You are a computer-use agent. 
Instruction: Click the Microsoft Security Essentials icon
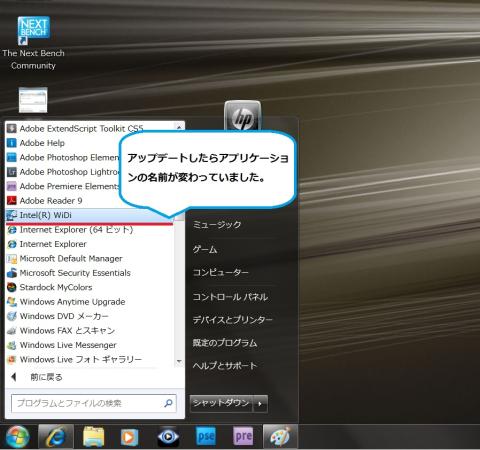coord(12,273)
